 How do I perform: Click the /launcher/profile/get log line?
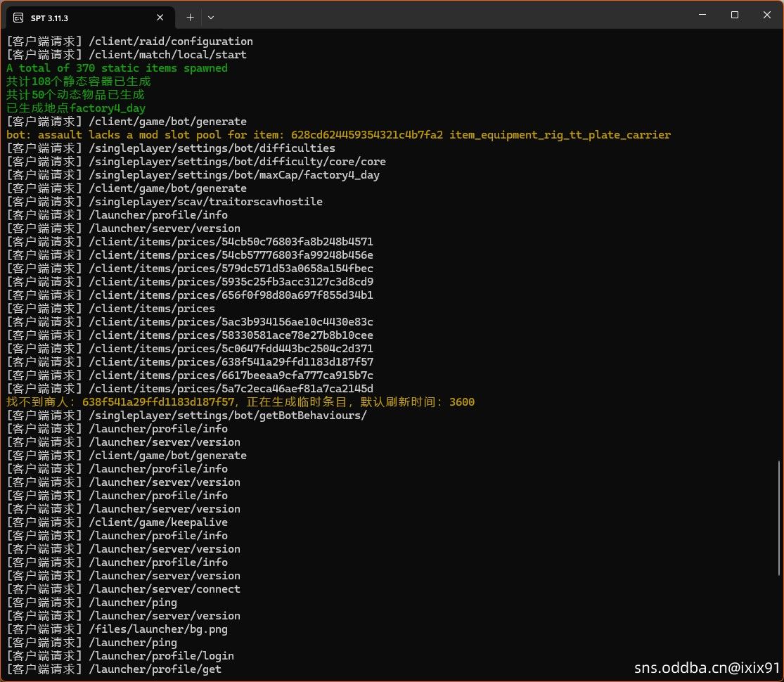tap(114, 669)
